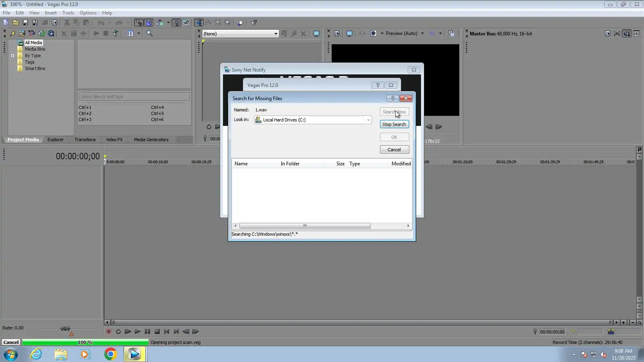Select the Envelope Edit tool
The height and width of the screenshot is (362, 644).
click(208, 23)
